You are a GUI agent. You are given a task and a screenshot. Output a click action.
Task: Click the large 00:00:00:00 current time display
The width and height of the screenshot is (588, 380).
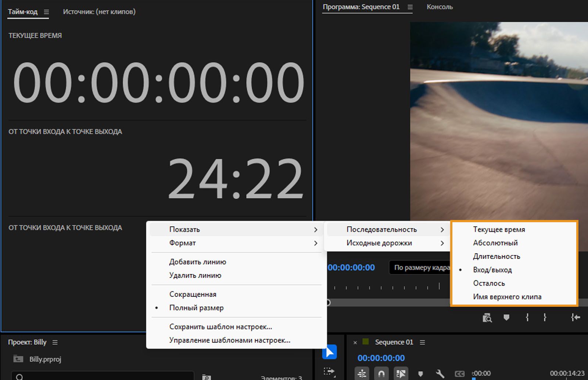[159, 82]
